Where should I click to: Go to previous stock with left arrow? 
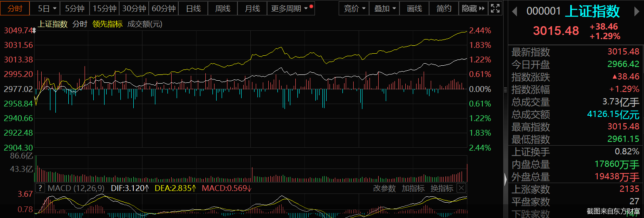click(514, 12)
